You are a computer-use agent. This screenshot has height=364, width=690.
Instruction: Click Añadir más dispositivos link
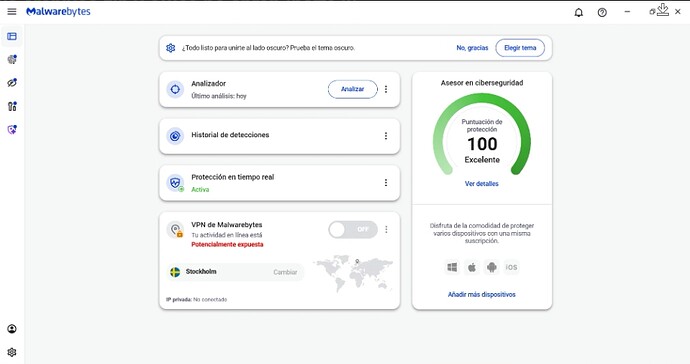[482, 294]
